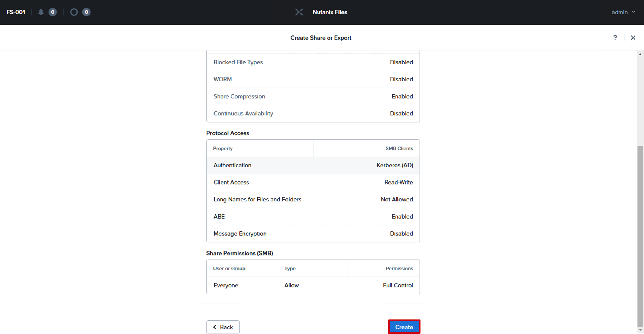The image size is (644, 334).
Task: Click the tasks circle icon
Action: click(74, 12)
